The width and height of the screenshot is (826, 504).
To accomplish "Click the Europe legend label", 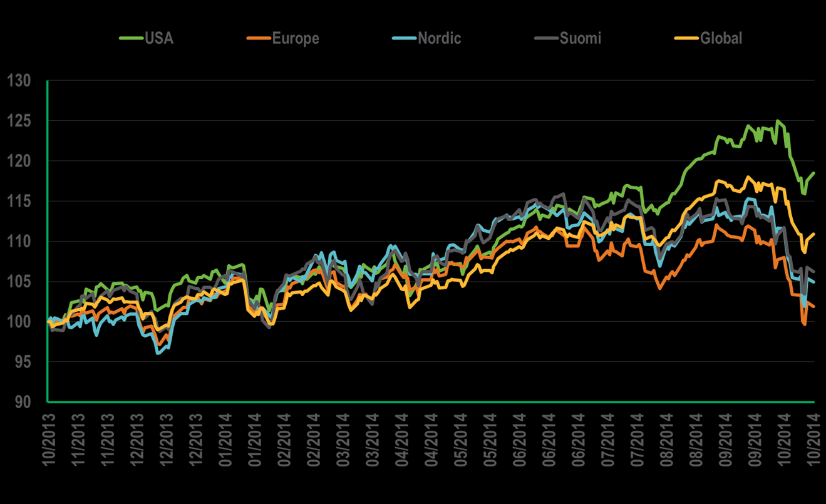I will pyautogui.click(x=296, y=38).
